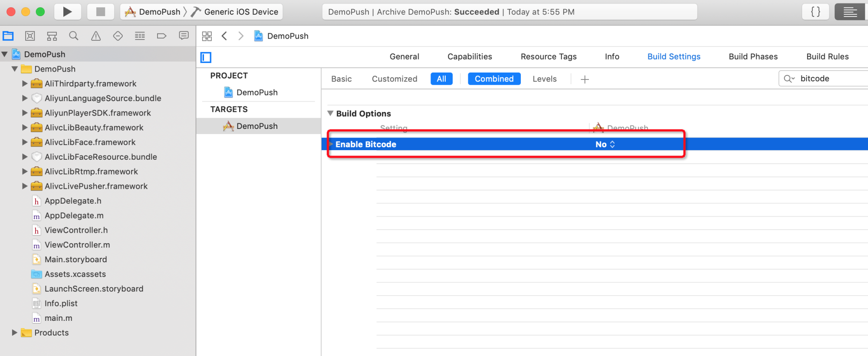The height and width of the screenshot is (356, 868).
Task: Open the Breakpoint navigator icon
Action: (162, 36)
